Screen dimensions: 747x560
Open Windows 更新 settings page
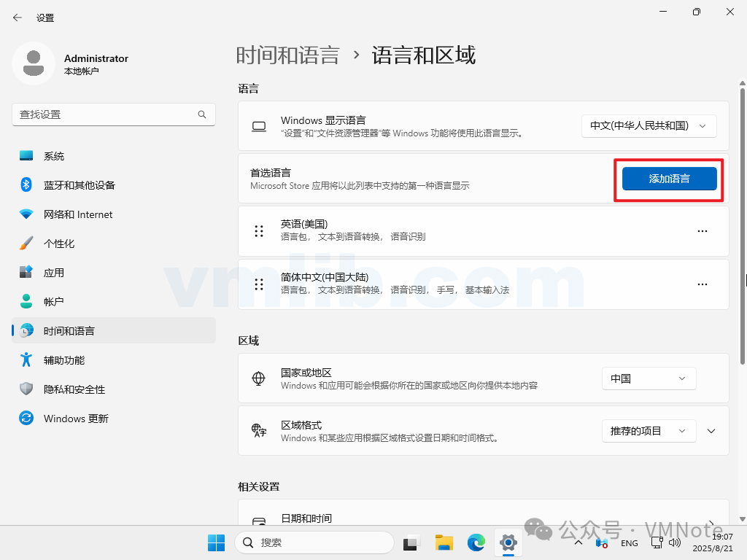coord(75,419)
